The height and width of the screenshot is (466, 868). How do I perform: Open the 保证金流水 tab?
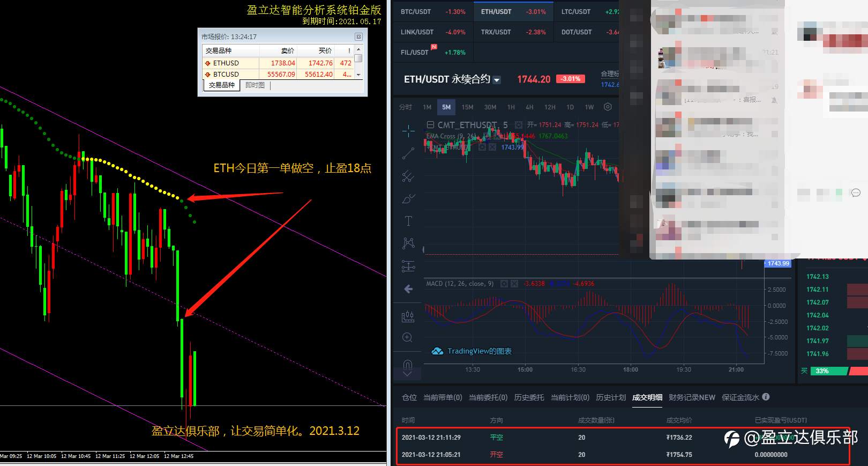(x=740, y=397)
